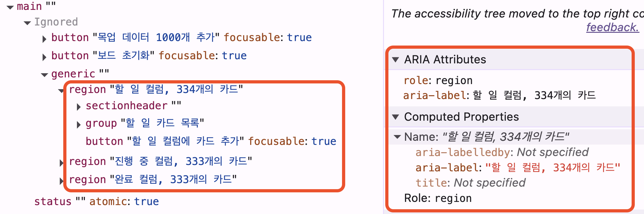Open the feedback link
Viewport: 644px width, 214px height.
click(613, 27)
